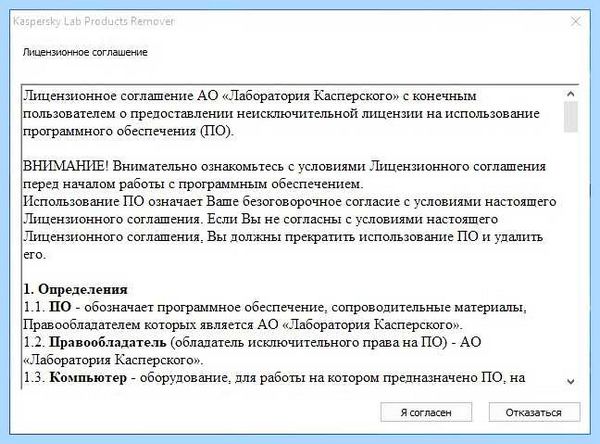Click the "Лицензионное соглашение" header label

click(x=85, y=52)
